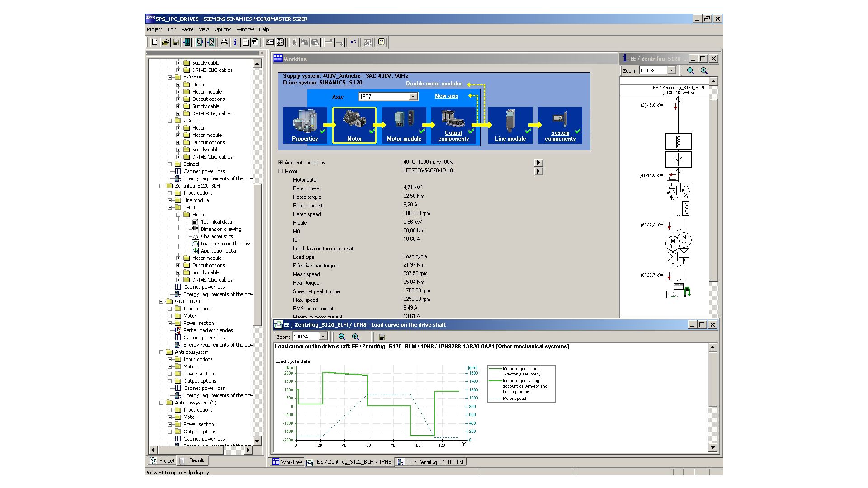Click the blue information icon in the toolbar

coord(235,42)
